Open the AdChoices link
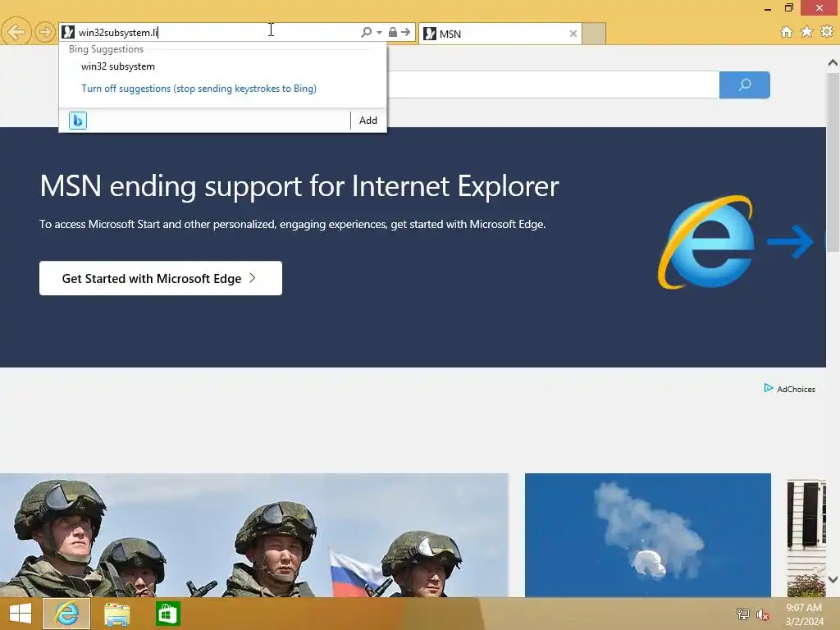 [x=790, y=389]
